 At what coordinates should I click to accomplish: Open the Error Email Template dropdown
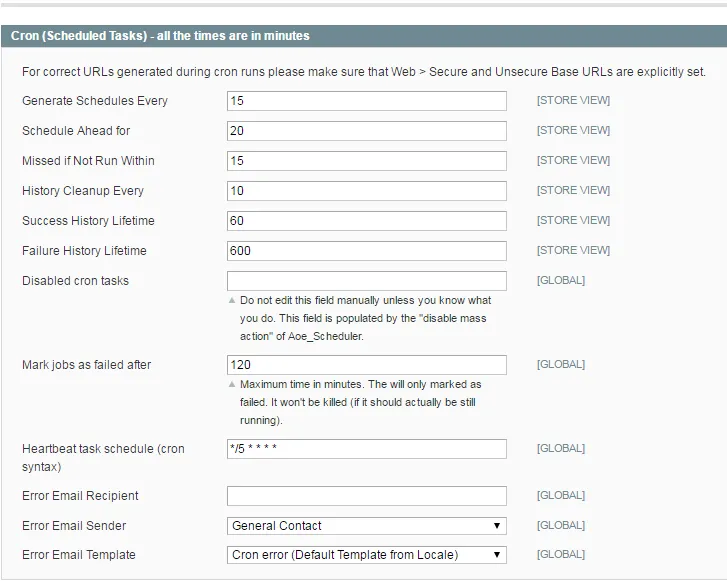pos(366,555)
